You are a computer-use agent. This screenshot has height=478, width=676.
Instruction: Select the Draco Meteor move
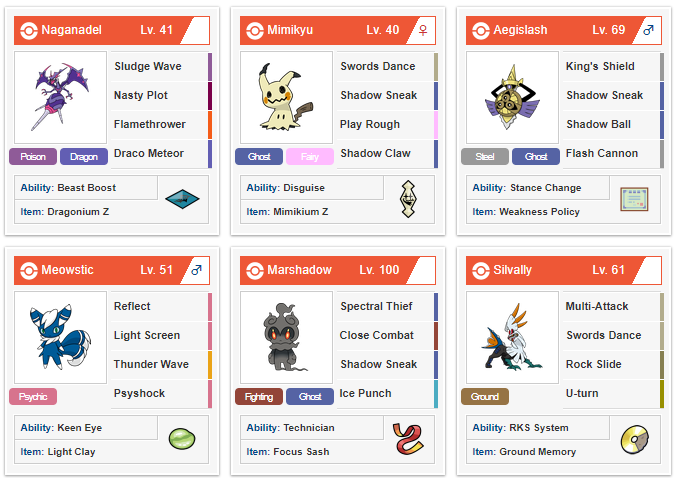coord(149,153)
